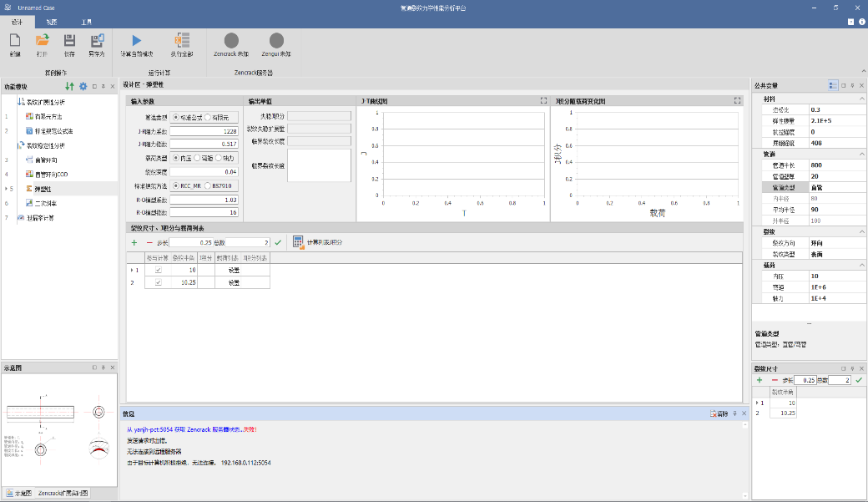Click the Zengui server status indicator
Screen dimensions: 868x502
click(x=276, y=40)
